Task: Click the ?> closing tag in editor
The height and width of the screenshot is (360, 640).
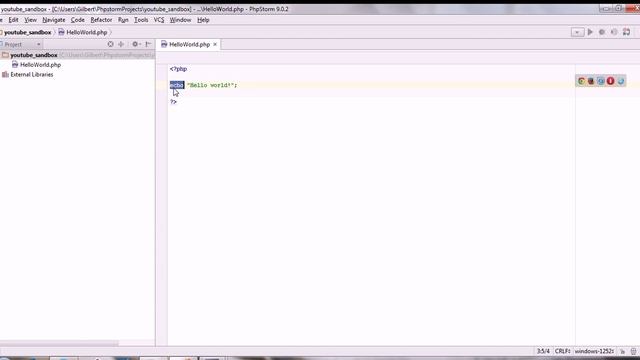Action: 173,102
